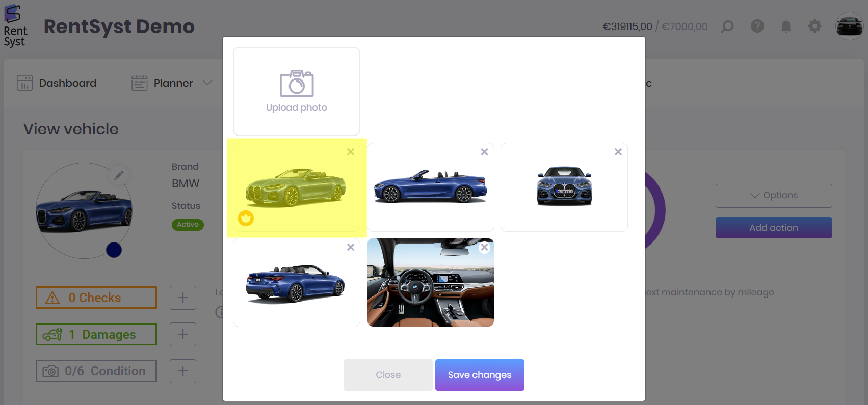Viewport: 868px width, 405px height.
Task: Remove the BMW interior dashboard photo
Action: pos(484,247)
